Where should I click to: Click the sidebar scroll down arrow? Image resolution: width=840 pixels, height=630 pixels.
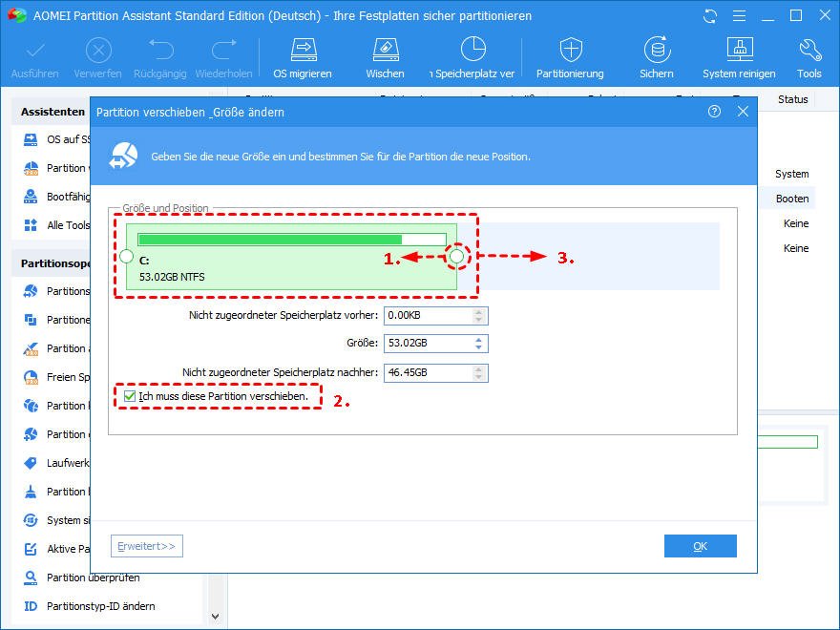pos(215,617)
